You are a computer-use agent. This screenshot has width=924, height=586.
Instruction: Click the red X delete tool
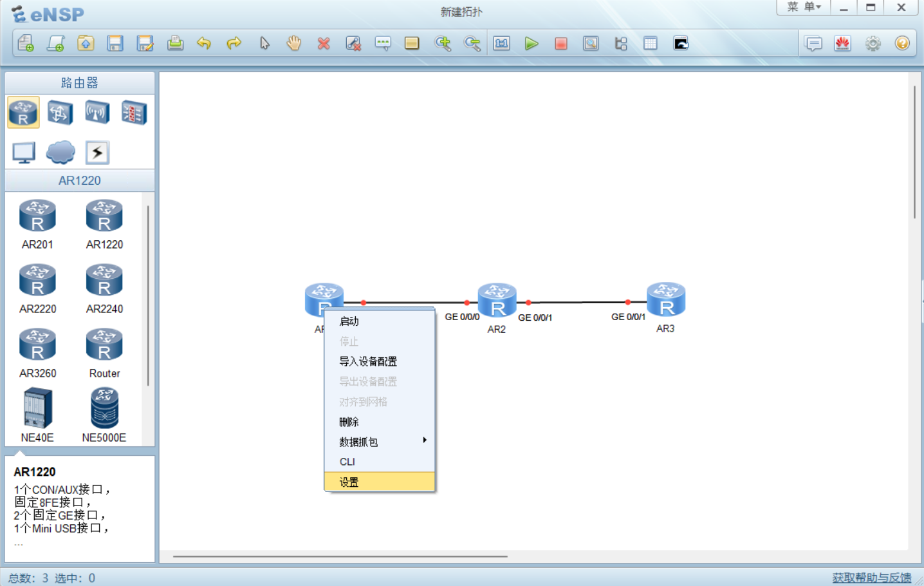click(324, 43)
